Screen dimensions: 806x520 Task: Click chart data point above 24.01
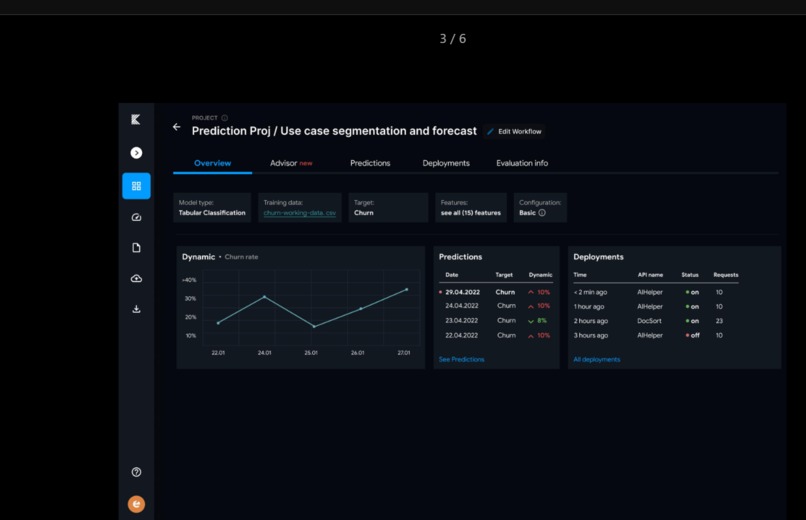[265, 296]
